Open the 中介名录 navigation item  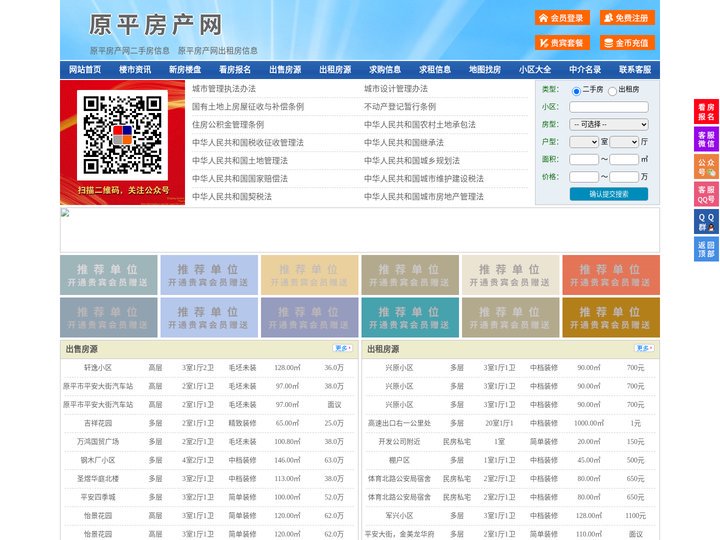click(585, 70)
